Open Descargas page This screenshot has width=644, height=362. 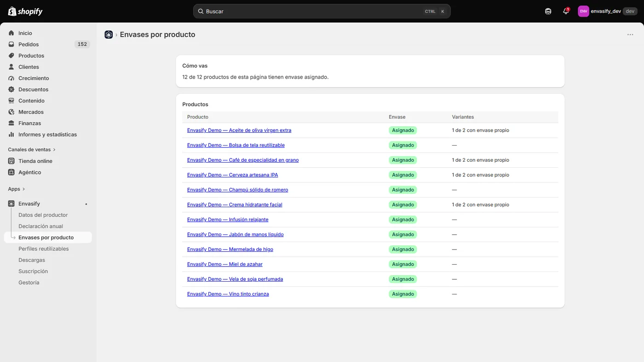32,260
